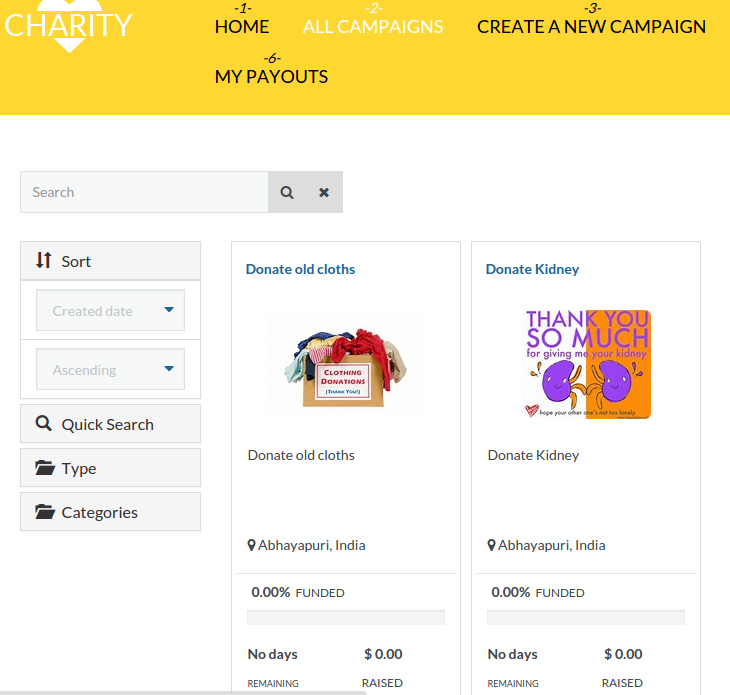Screen dimensions: 730x695
Task: Click the Type folder icon
Action: click(44, 468)
